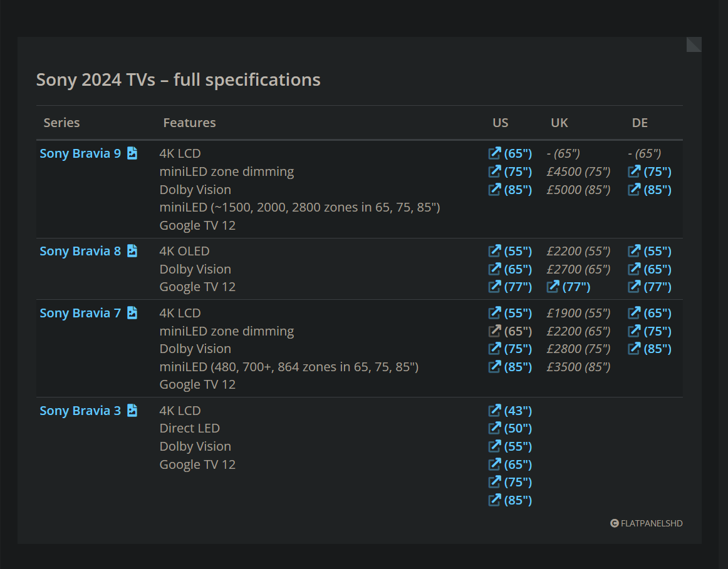Image resolution: width=728 pixels, height=569 pixels.
Task: Open Bravia 9 US (75") store link
Action: tap(517, 172)
